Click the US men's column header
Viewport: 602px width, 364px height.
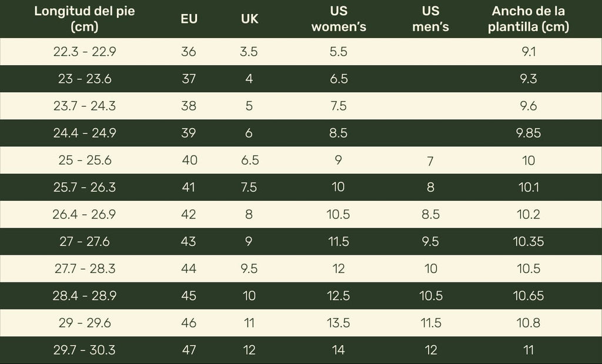[x=431, y=19]
